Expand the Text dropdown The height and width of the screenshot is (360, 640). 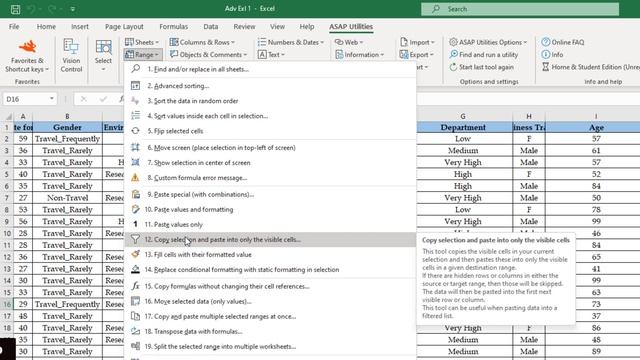click(271, 54)
